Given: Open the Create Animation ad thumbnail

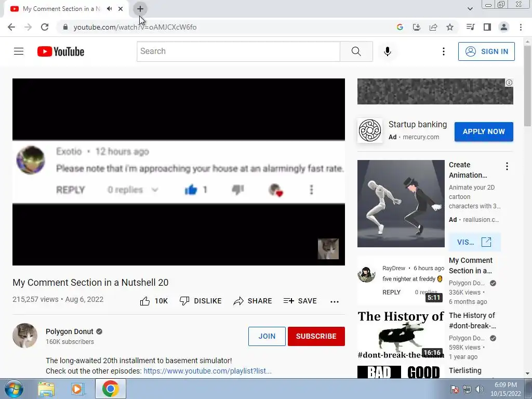Looking at the screenshot, I should pyautogui.click(x=401, y=204).
